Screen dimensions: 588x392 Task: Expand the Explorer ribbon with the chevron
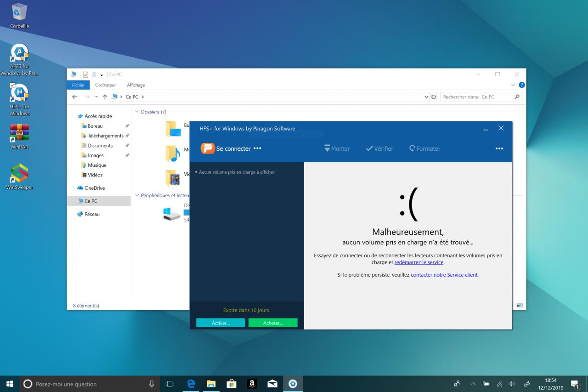point(513,85)
